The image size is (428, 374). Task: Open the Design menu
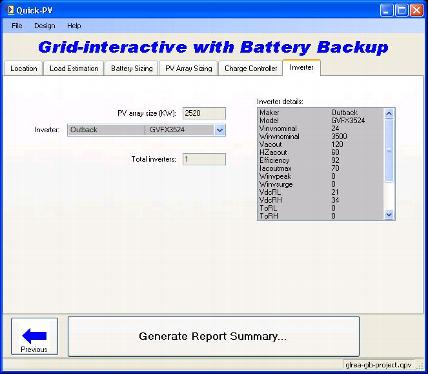click(x=45, y=26)
